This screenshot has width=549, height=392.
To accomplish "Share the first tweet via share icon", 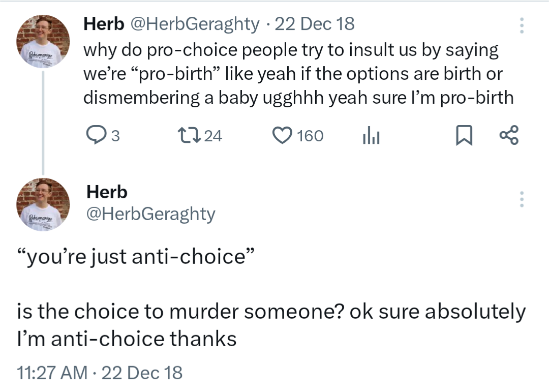I will [509, 136].
